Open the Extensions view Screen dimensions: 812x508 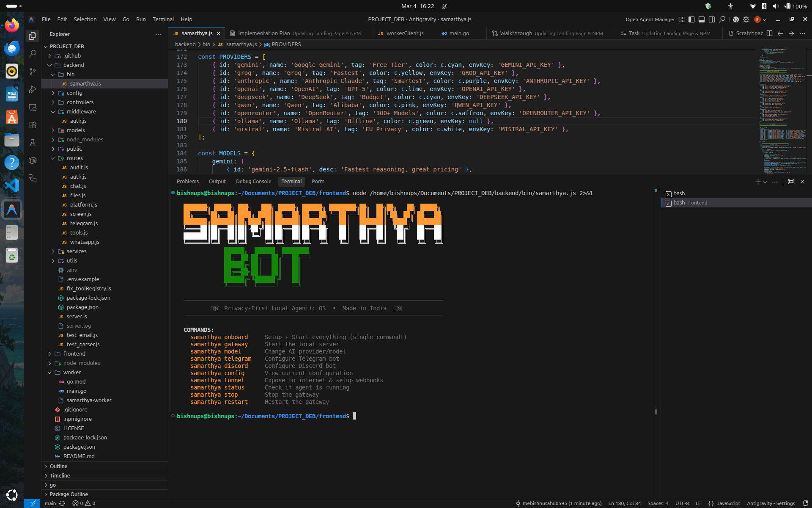[33, 125]
